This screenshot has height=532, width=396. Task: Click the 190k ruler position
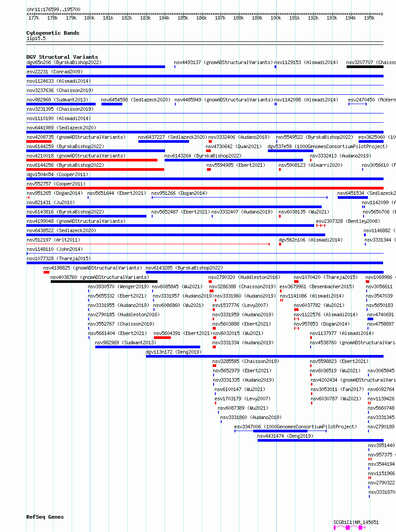pos(276,18)
